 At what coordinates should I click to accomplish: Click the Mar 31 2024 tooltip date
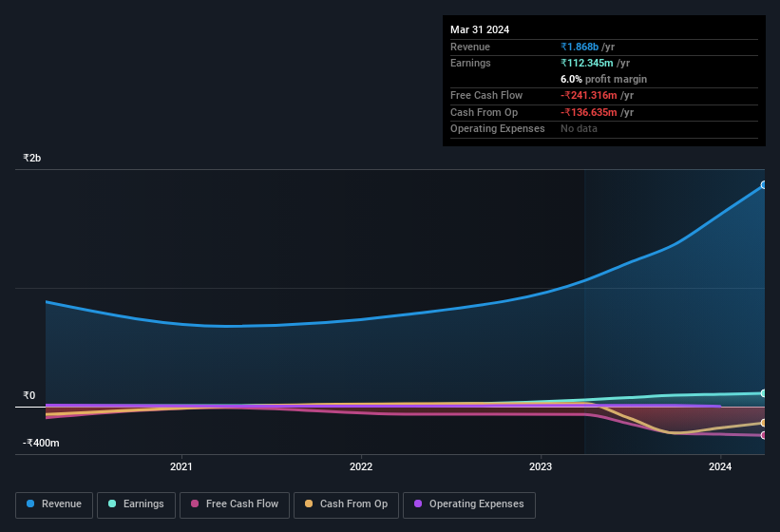(480, 29)
